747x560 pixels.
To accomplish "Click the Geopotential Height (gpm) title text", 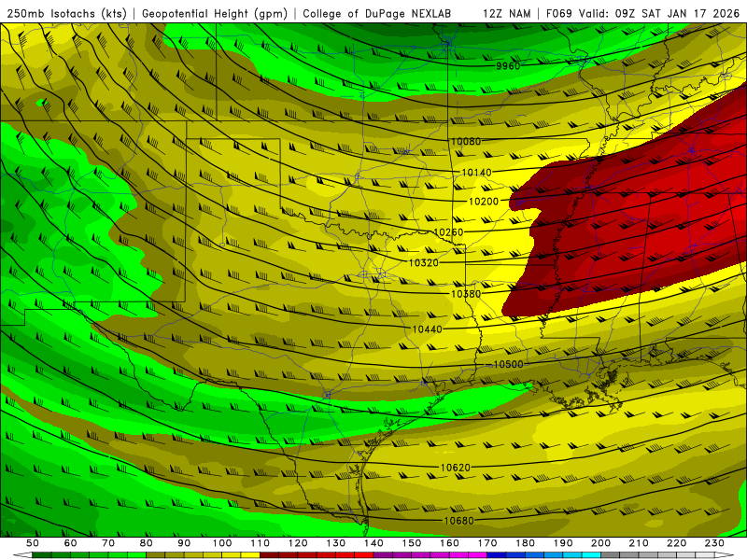I will 215,13.
